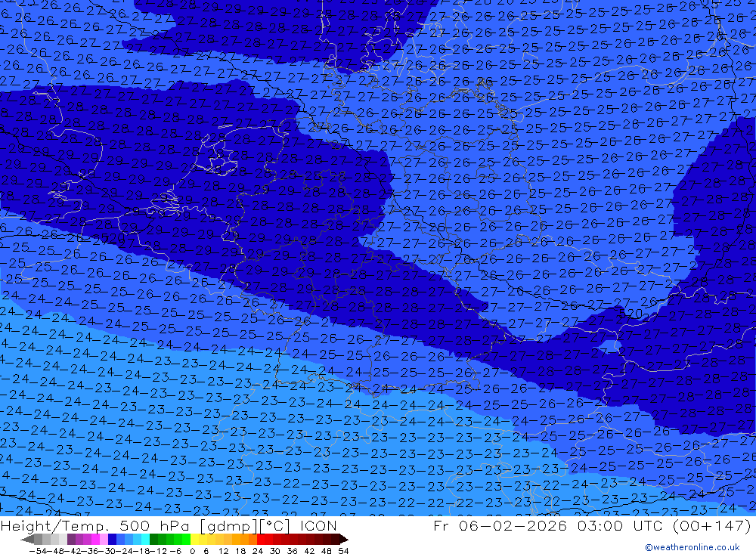Click the legend value label "54" at the right end
This screenshot has width=756, height=554.
pos(343,551)
